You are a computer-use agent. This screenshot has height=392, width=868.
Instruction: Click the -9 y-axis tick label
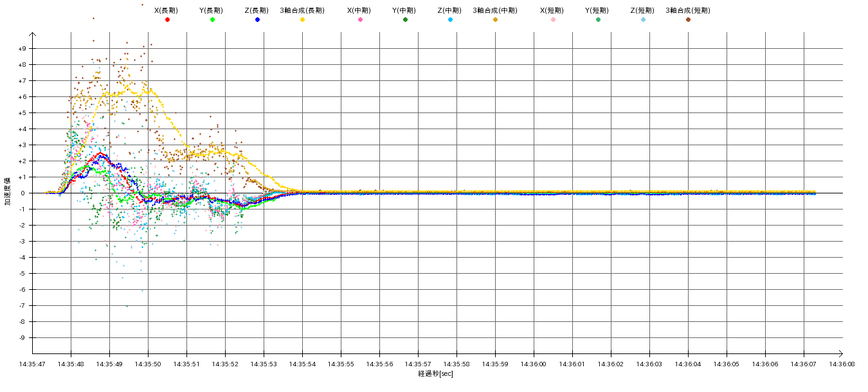pos(22,338)
